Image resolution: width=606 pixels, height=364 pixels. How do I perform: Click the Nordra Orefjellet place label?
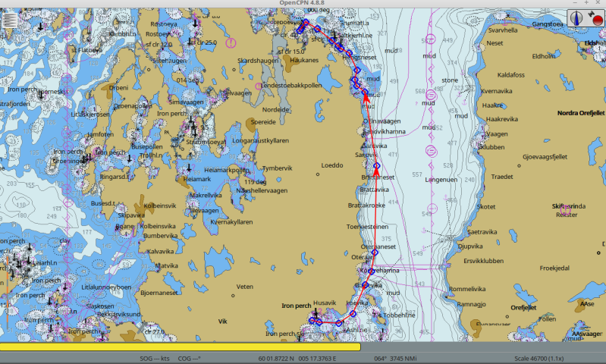coord(580,113)
